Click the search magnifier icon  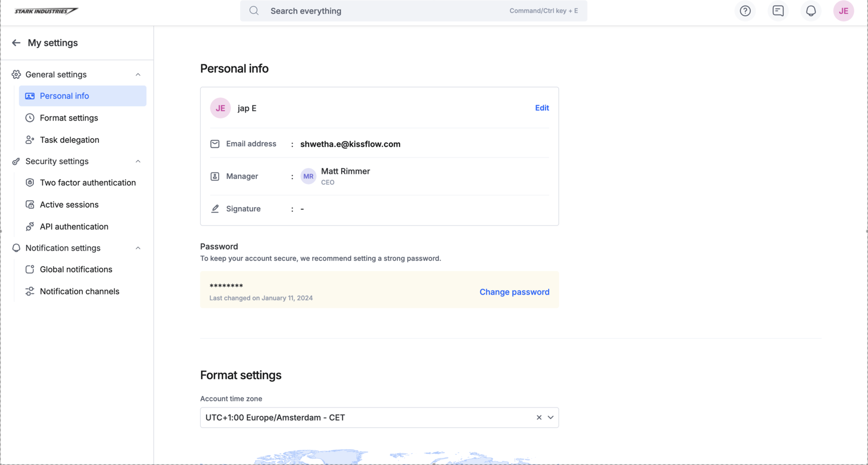pyautogui.click(x=254, y=11)
